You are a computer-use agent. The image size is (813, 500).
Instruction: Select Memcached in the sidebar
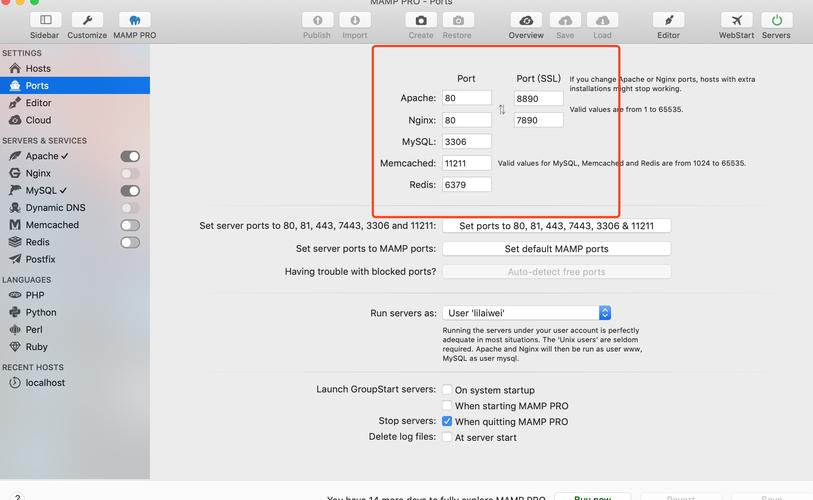(x=44, y=225)
